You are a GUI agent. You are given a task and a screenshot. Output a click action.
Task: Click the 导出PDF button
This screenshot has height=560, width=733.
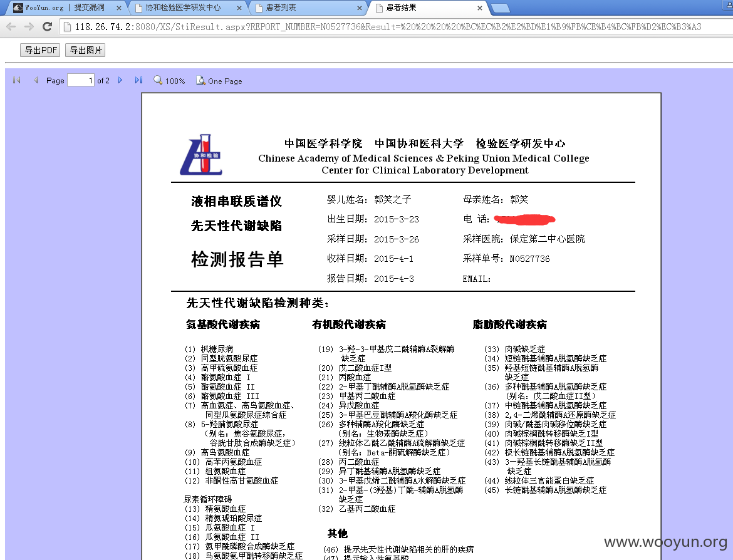tap(40, 50)
